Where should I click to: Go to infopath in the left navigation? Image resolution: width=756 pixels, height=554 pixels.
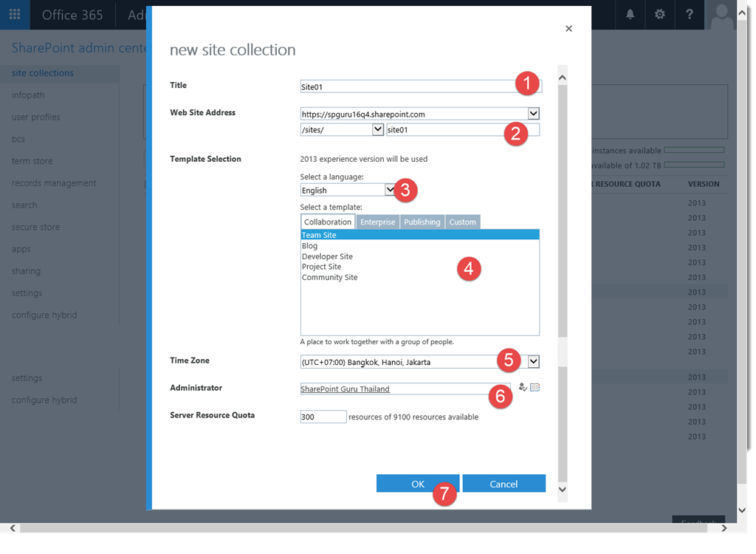[28, 95]
